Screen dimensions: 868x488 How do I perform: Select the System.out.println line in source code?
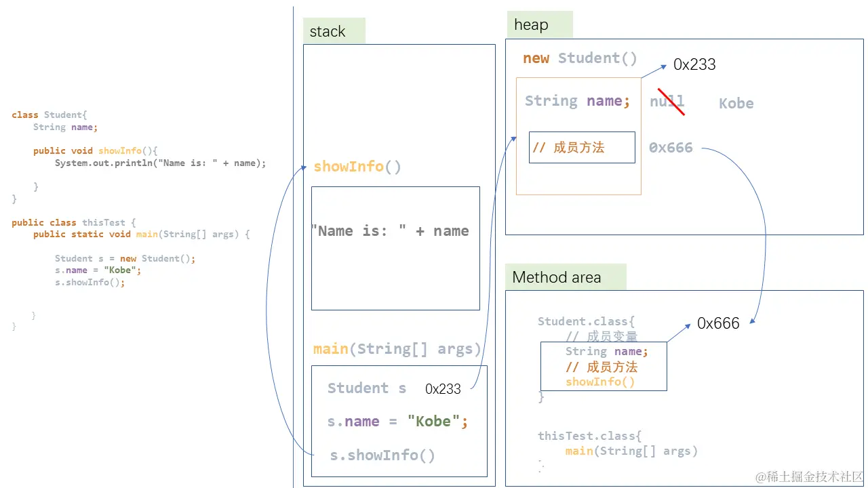tap(161, 163)
